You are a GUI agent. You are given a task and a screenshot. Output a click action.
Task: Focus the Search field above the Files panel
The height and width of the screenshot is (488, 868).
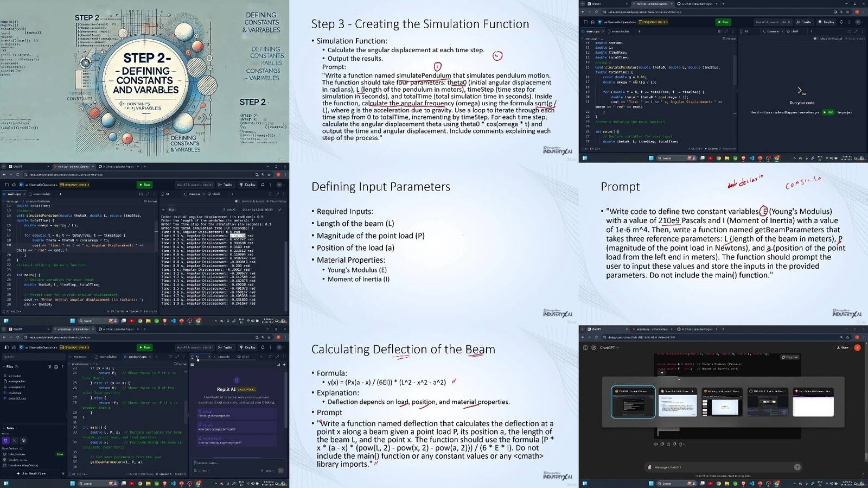[x=34, y=357]
